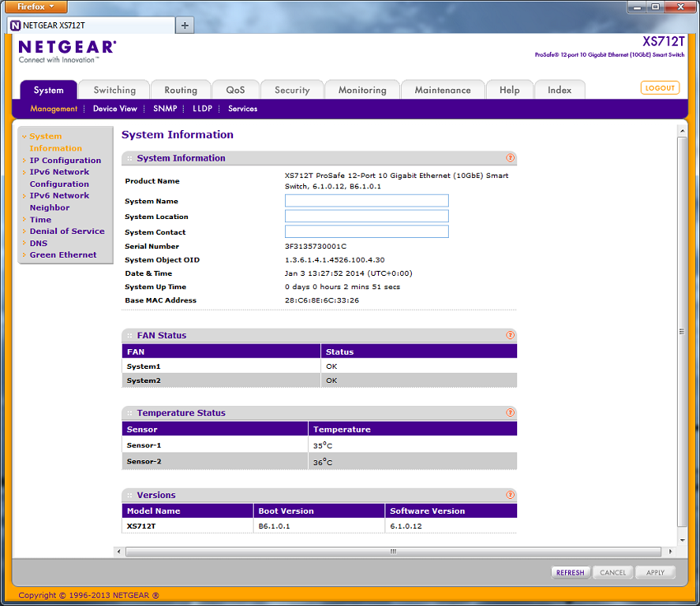Click vertical scrollbar up arrow
The image size is (700, 606).
682,131
